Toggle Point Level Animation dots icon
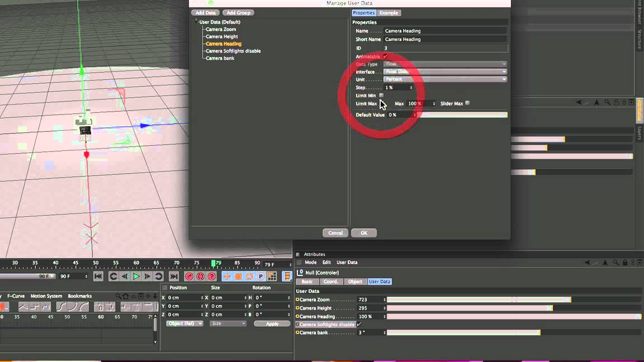Screen dimensions: 644x362 pyautogui.click(x=272, y=277)
